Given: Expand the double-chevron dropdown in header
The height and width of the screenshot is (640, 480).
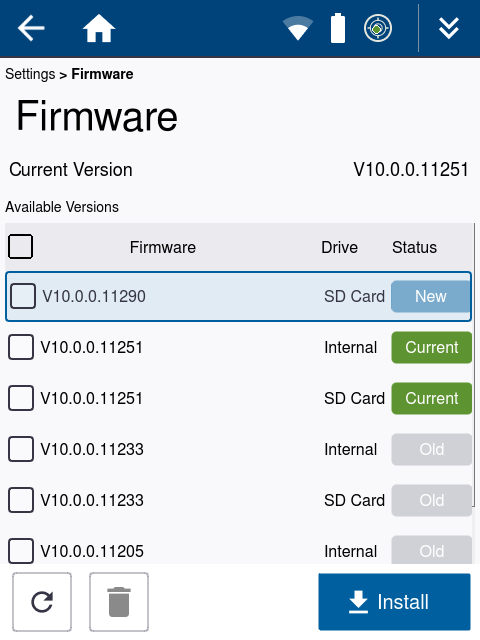Looking at the screenshot, I should 449,28.
